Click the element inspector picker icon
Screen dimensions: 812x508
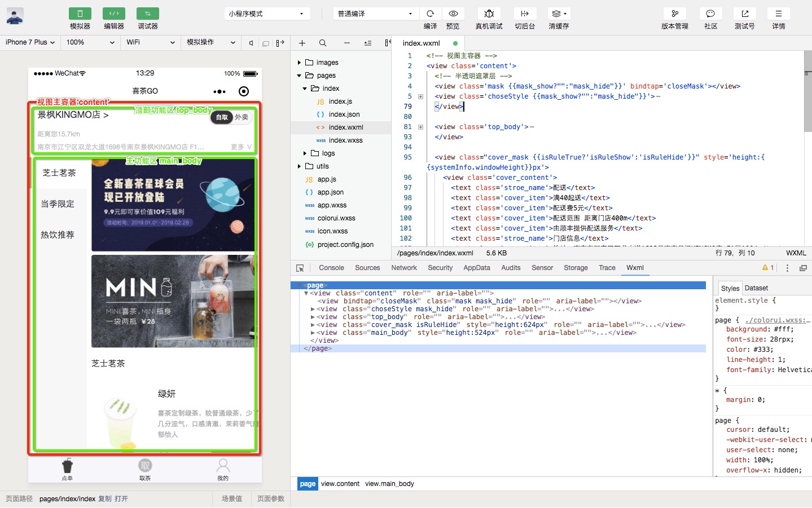tap(300, 268)
